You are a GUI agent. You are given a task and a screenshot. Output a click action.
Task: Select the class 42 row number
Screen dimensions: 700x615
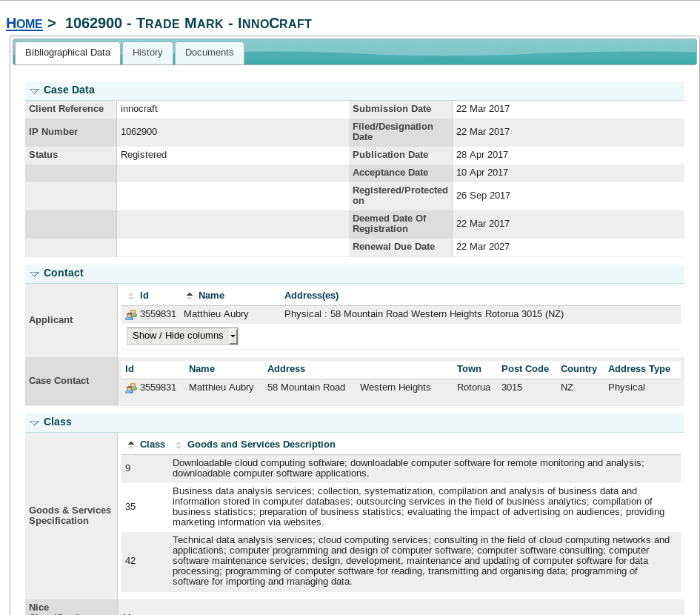point(130,561)
